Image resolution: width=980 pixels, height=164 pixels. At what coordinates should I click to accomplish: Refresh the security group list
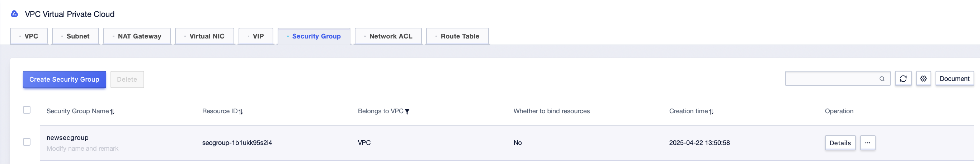pyautogui.click(x=903, y=78)
